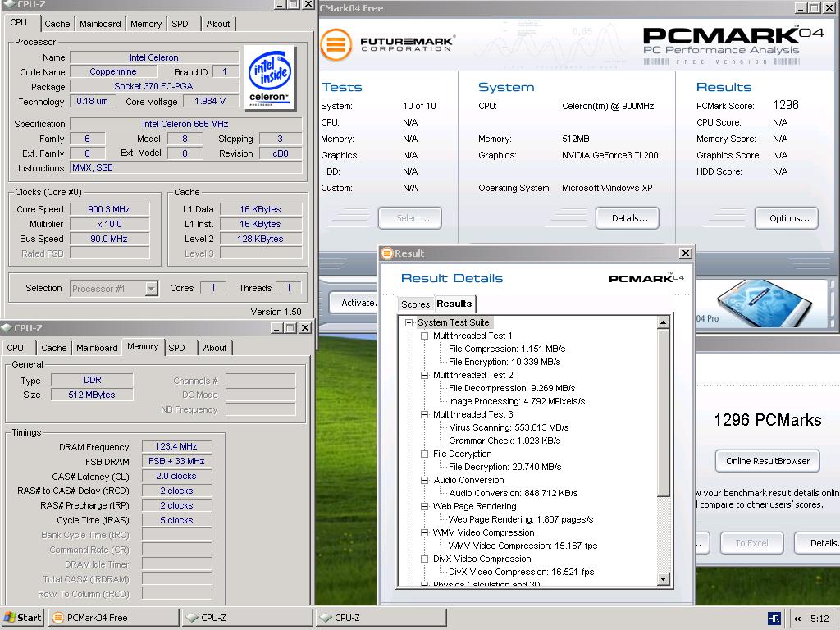Select Grammar Check: 1.023 KB/s row

click(504, 441)
